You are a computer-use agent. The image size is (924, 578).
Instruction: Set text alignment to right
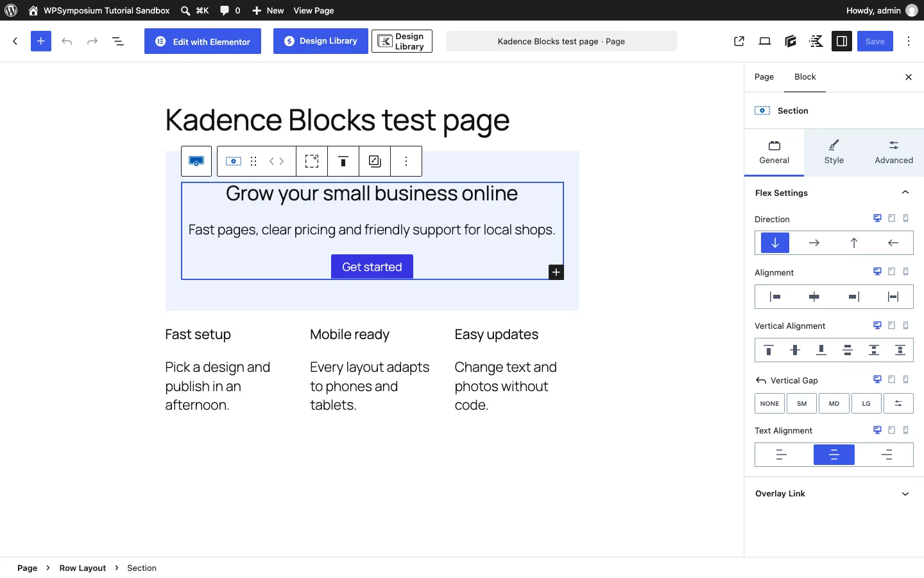click(x=887, y=455)
